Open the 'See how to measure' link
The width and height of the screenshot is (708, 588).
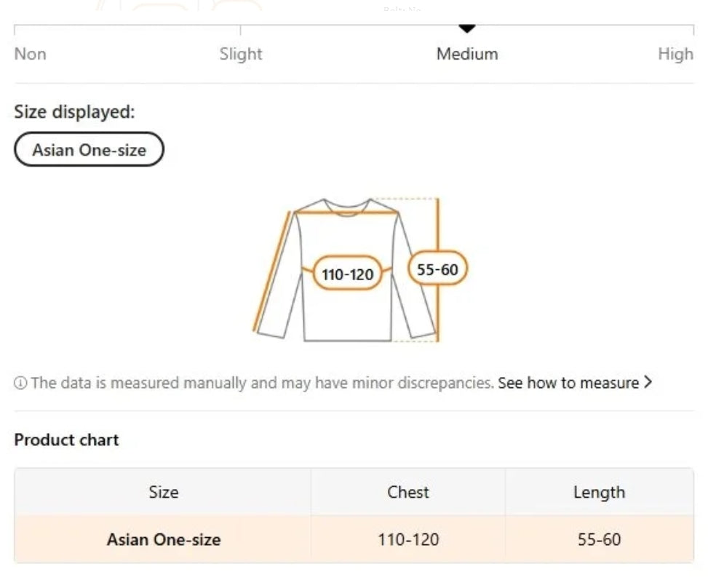pyautogui.click(x=568, y=383)
